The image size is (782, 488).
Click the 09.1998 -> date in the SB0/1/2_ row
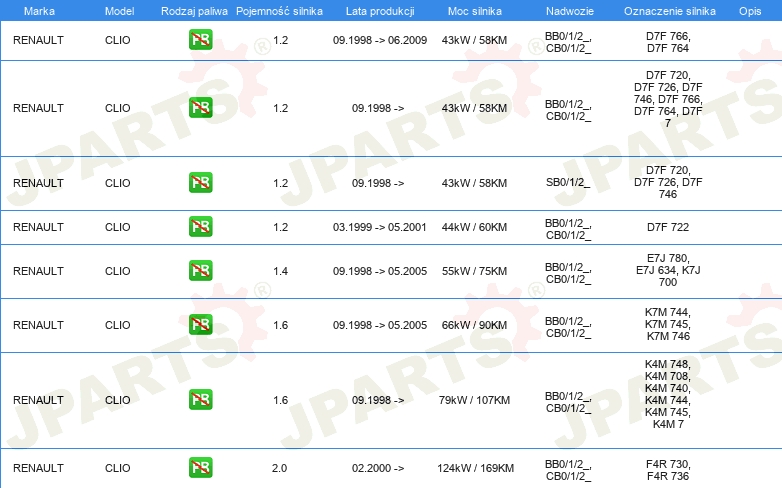(378, 183)
